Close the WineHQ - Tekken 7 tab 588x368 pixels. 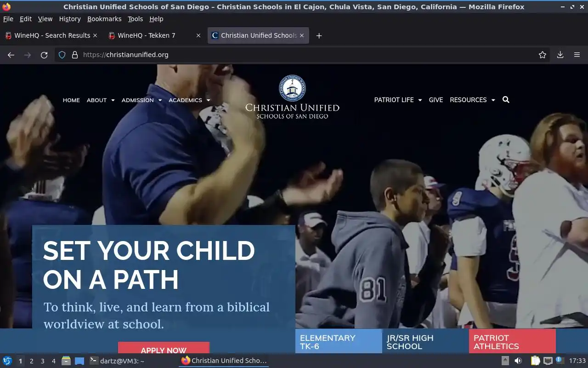198,35
